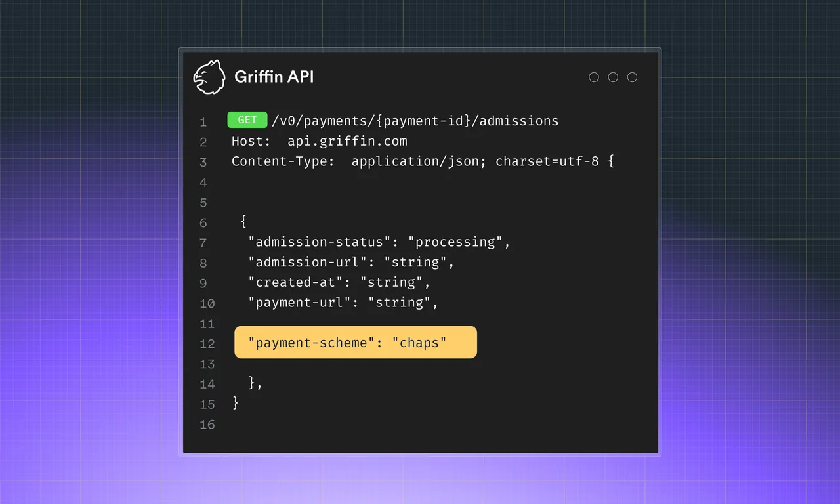Click the Host: api.griffin.com line

[320, 141]
